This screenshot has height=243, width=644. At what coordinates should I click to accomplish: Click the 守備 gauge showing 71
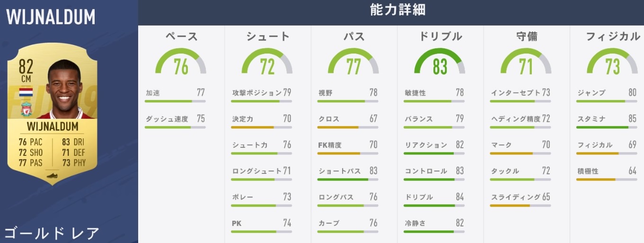point(526,63)
